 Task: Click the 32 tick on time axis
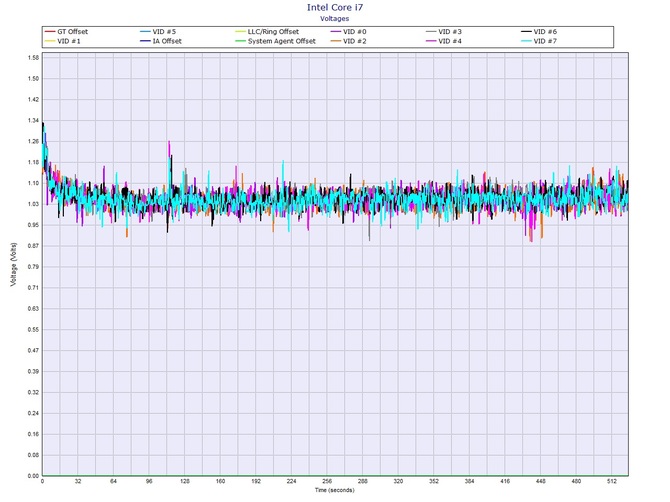pyautogui.click(x=78, y=481)
